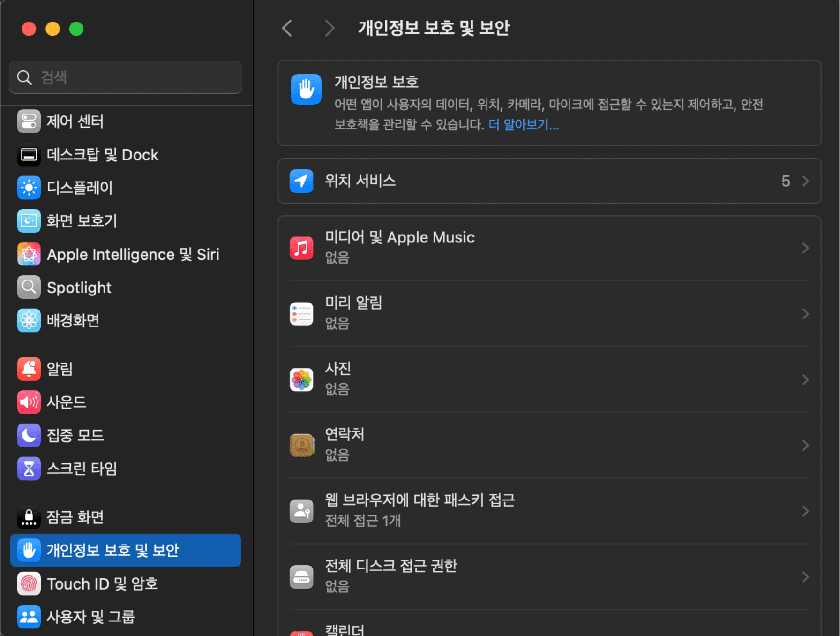Switch to 잠금 화면 settings
The height and width of the screenshot is (636, 840).
click(75, 517)
